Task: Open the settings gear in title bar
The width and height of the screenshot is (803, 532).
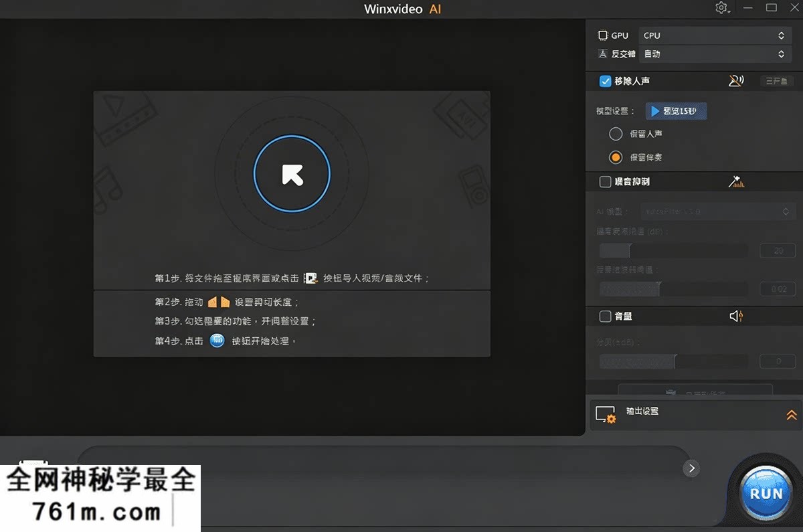Action: pyautogui.click(x=721, y=8)
